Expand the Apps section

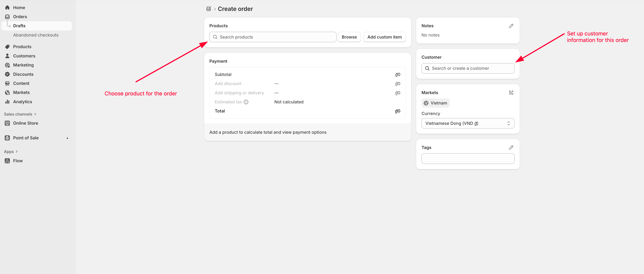coord(11,152)
